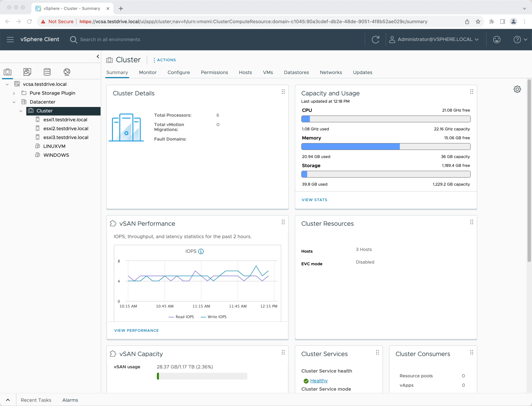Select the VMs and Templates inventory icon
Screen dimensions: 532x406
coord(27,72)
